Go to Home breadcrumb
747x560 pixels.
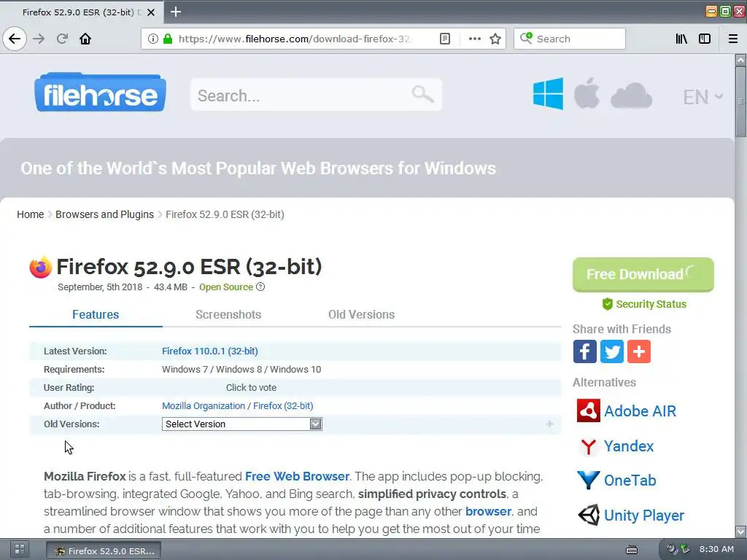coord(30,214)
